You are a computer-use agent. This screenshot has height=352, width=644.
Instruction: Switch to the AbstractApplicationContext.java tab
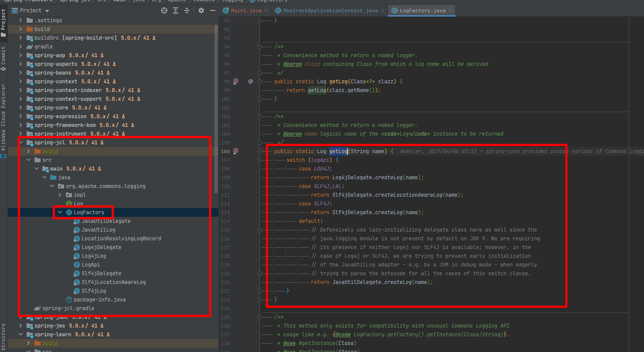[x=330, y=10]
